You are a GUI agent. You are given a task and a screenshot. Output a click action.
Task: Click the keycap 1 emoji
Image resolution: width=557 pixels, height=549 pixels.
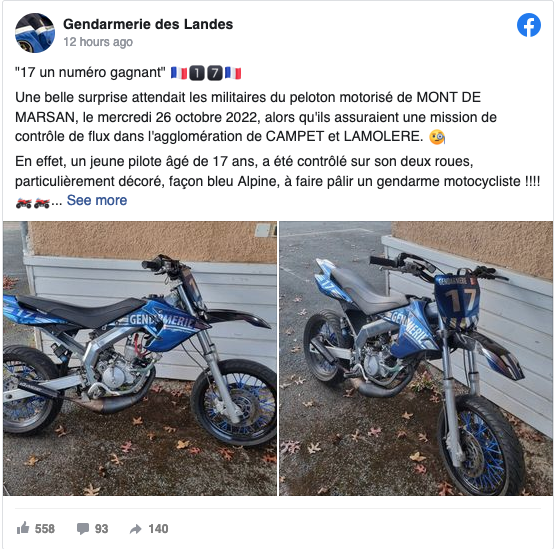(197, 73)
